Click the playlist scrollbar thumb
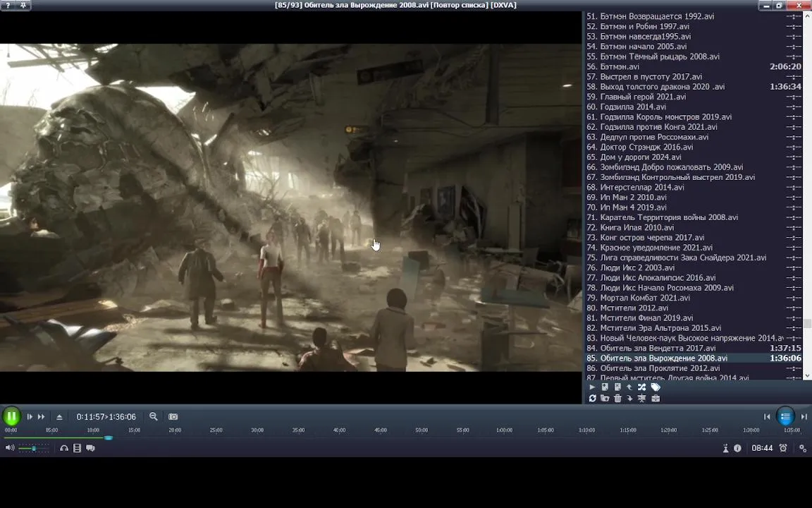This screenshot has width=812, height=508. point(807,323)
